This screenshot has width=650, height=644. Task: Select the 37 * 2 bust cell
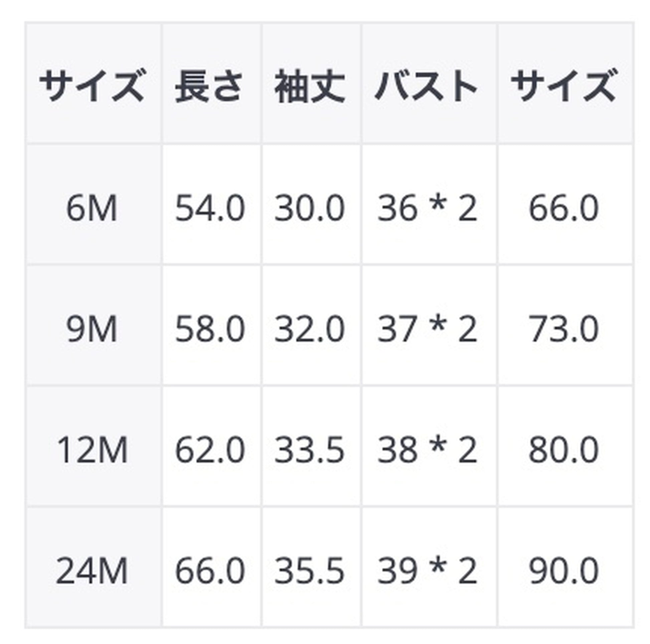point(427,330)
